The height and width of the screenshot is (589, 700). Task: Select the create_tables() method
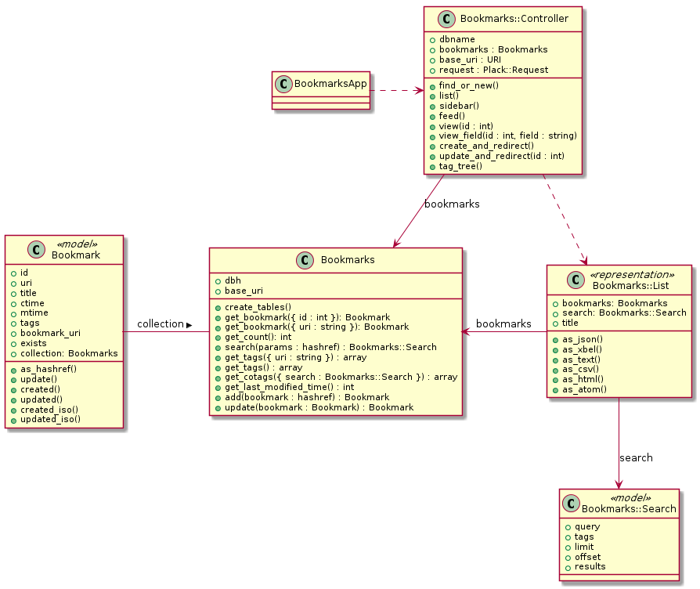click(x=258, y=307)
